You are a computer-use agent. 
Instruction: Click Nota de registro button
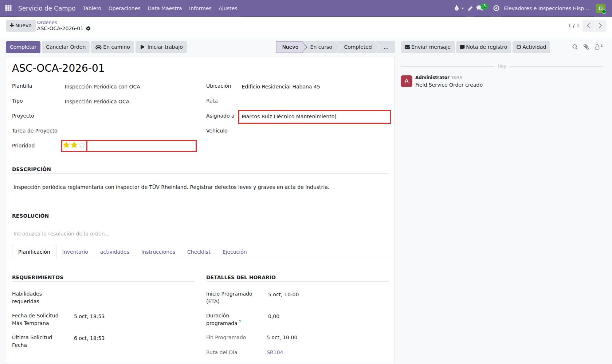tap(483, 47)
